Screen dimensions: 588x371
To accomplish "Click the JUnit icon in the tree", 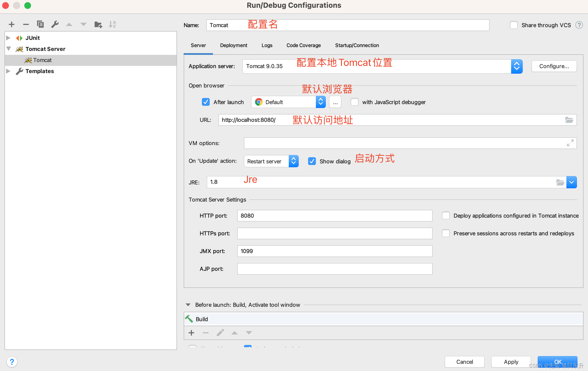I will [x=19, y=38].
